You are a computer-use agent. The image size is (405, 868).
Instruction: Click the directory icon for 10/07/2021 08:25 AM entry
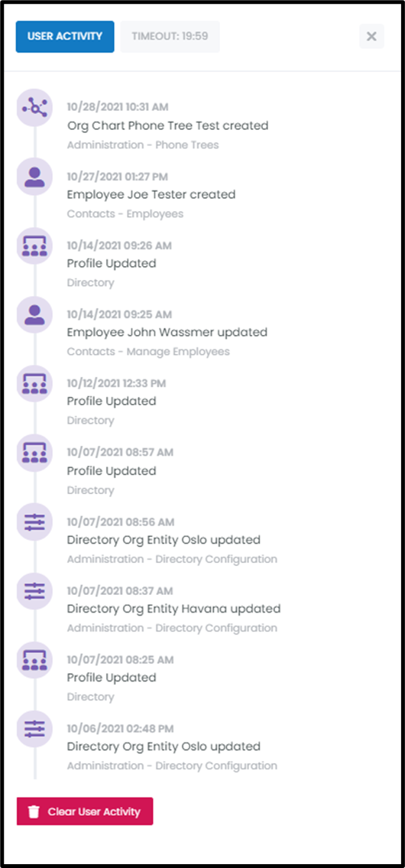click(x=35, y=660)
